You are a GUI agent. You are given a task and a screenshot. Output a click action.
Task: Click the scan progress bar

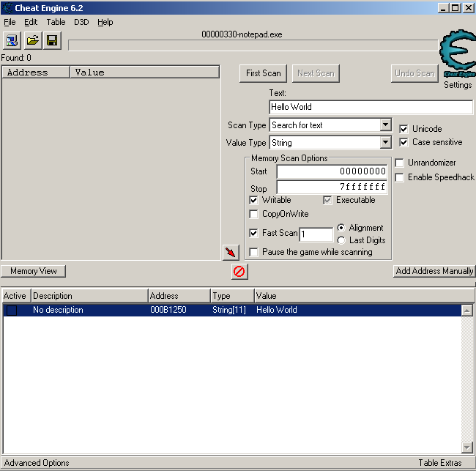tap(253, 45)
